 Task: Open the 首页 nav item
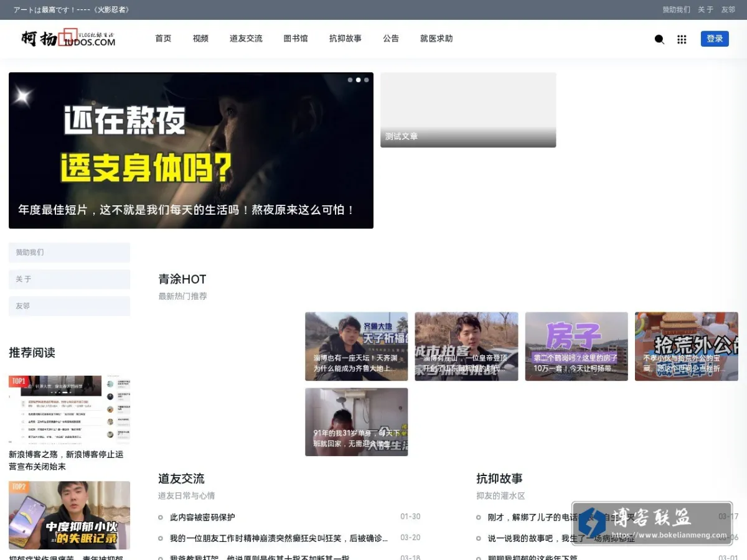[x=163, y=39]
